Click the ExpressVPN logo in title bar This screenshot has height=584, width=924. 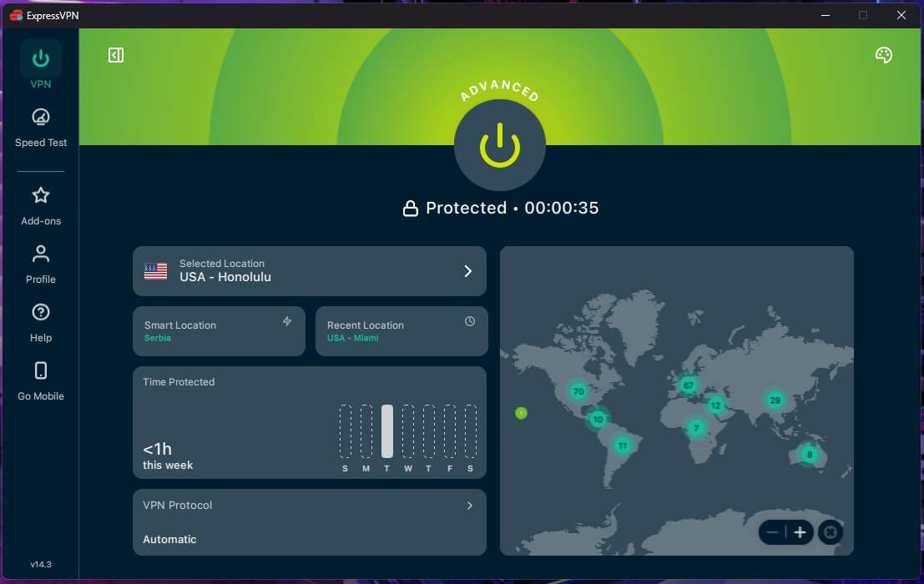tap(17, 15)
